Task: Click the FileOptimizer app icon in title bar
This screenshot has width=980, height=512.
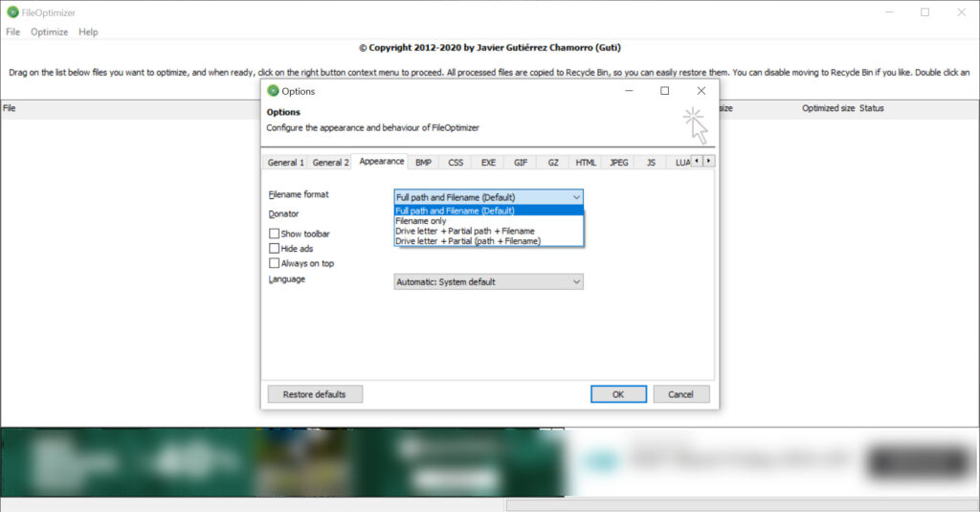Action: [12, 11]
